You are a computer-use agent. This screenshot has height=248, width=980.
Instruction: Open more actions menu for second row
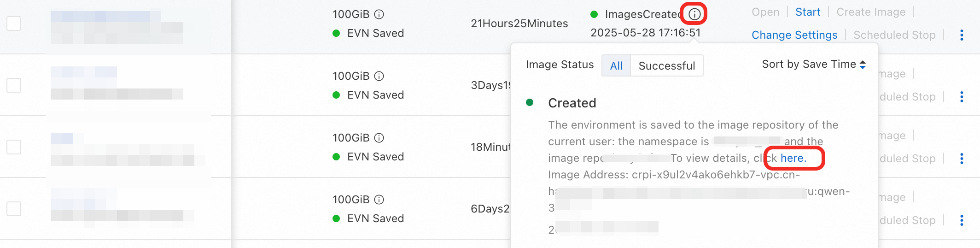(962, 97)
